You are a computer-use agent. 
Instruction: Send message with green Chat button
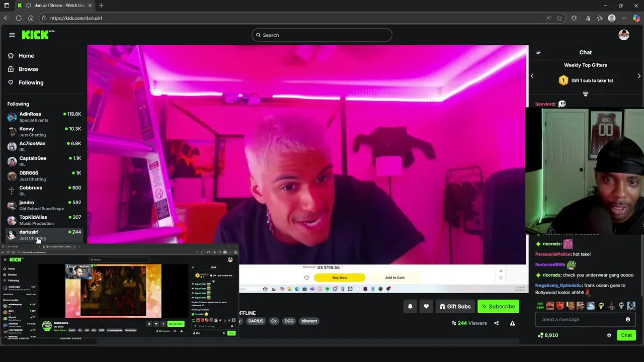click(x=626, y=335)
